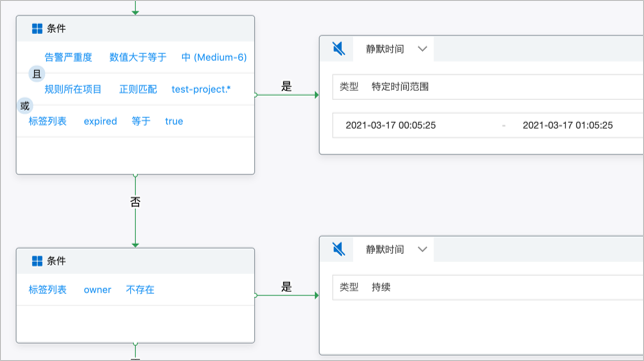Click the 是 label of the upper branch
This screenshot has width=644, height=361.
pos(286,86)
